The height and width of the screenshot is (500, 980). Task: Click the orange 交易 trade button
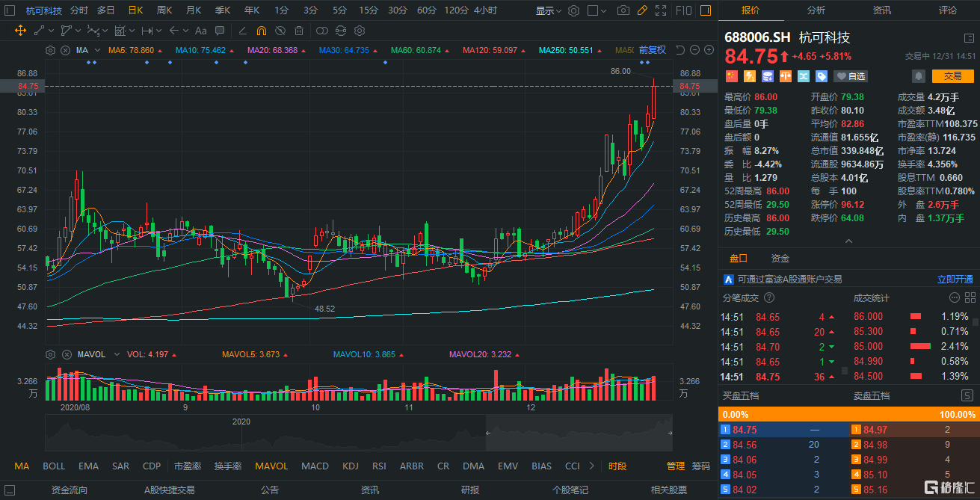tap(952, 76)
